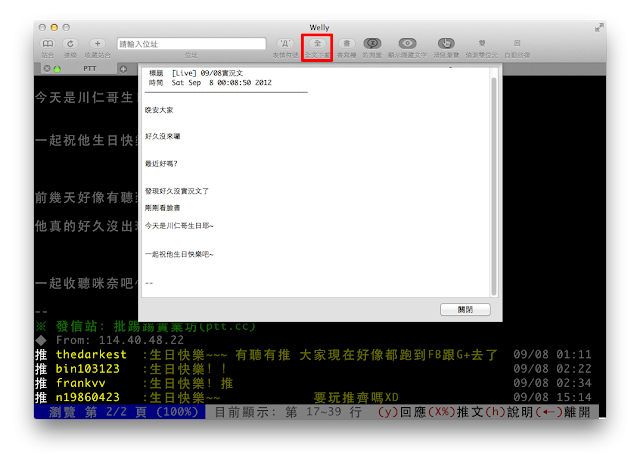Toggle 滑鼠筆勢 mouse gestures
Screen dimensions: 640x466
coord(446,43)
